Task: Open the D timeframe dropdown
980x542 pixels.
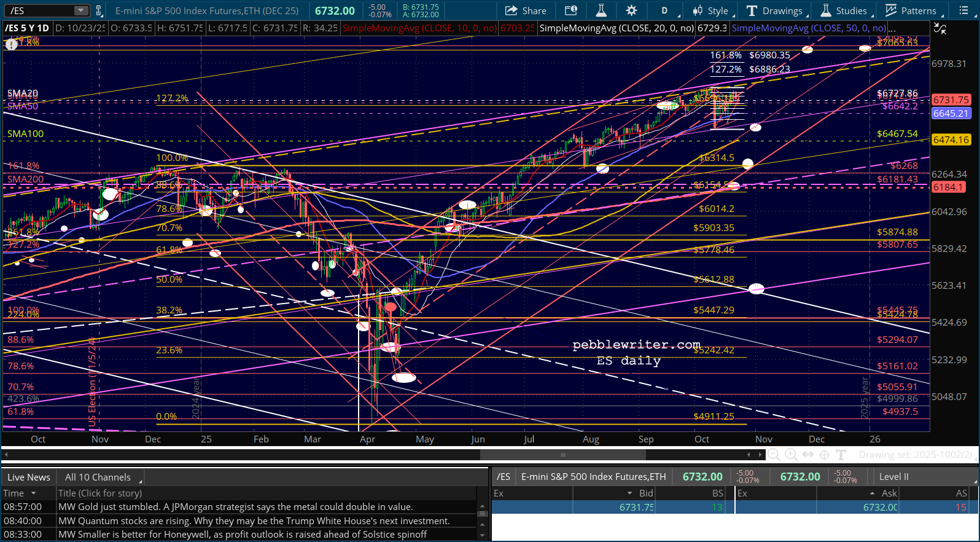Action: (x=665, y=10)
